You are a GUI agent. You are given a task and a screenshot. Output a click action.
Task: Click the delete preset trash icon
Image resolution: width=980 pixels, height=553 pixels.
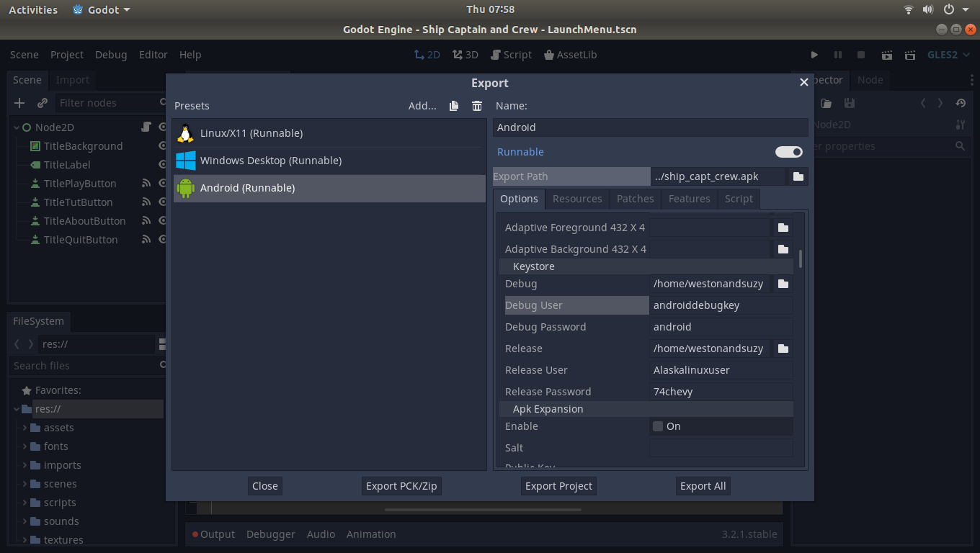476,106
